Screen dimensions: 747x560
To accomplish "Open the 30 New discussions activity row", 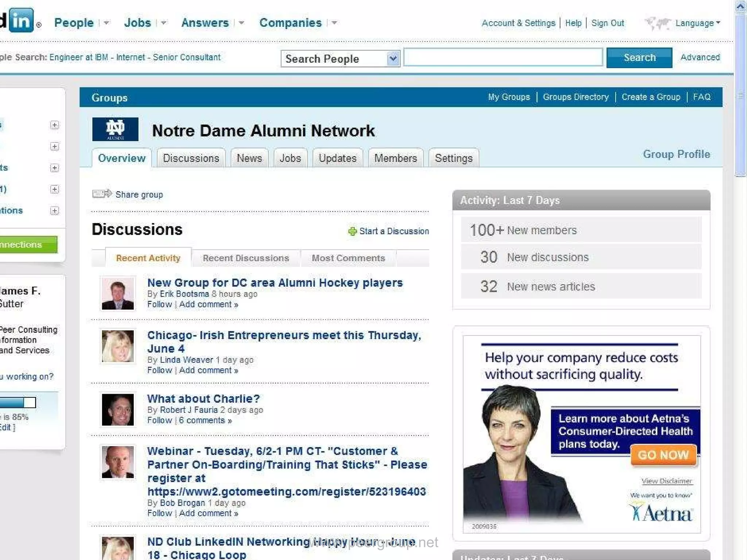I will pyautogui.click(x=581, y=257).
